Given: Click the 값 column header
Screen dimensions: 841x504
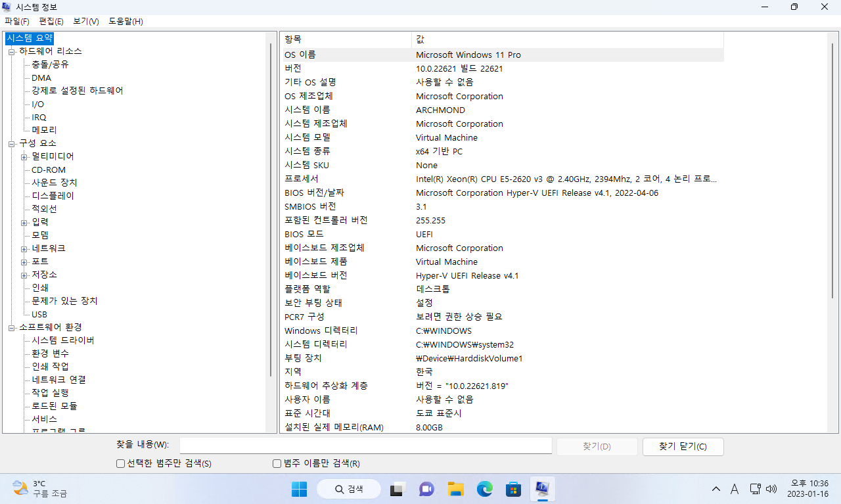Looking at the screenshot, I should coord(568,39).
